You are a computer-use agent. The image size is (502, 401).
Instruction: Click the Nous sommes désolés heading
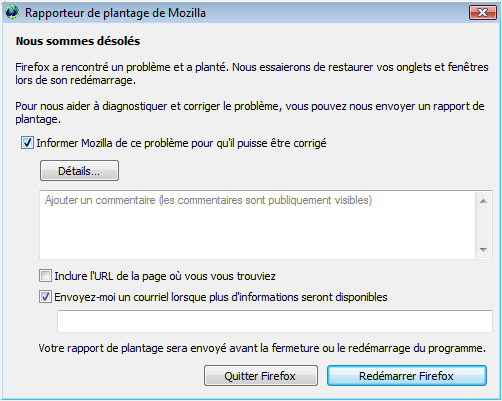click(78, 41)
